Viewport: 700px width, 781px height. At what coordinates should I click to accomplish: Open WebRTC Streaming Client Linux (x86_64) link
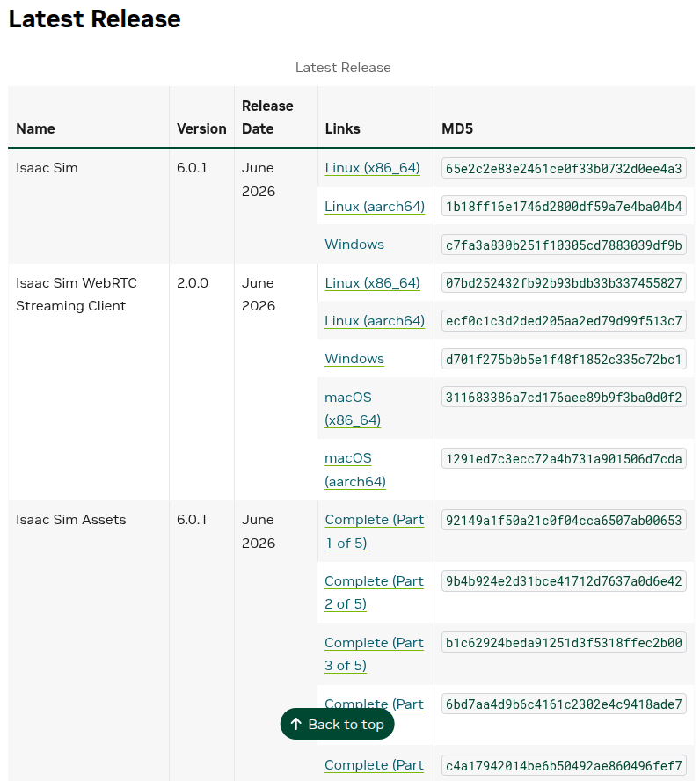(x=372, y=283)
